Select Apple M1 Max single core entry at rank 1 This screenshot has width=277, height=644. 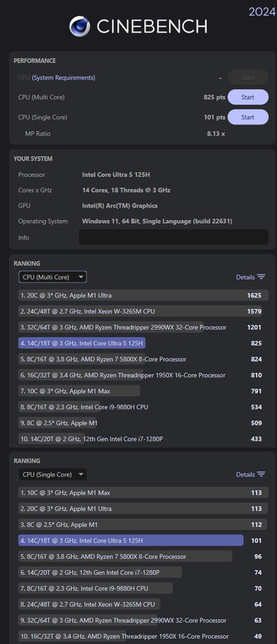click(x=143, y=493)
